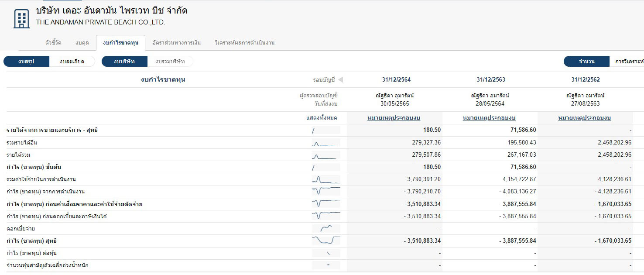The height and width of the screenshot is (275, 644).
Task: Click the company building icon
Action: (21, 19)
